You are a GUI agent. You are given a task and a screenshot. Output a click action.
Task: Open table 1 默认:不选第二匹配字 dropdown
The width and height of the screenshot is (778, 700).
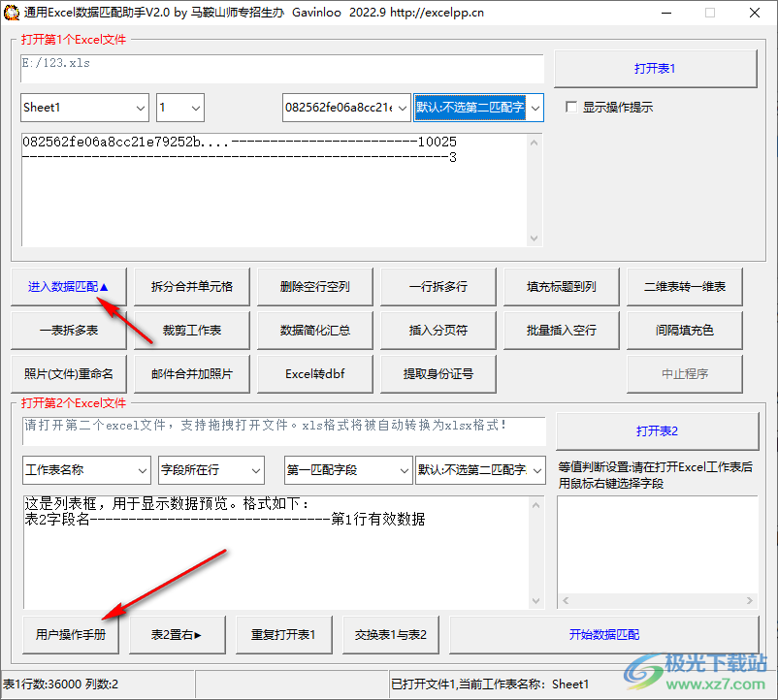(479, 108)
